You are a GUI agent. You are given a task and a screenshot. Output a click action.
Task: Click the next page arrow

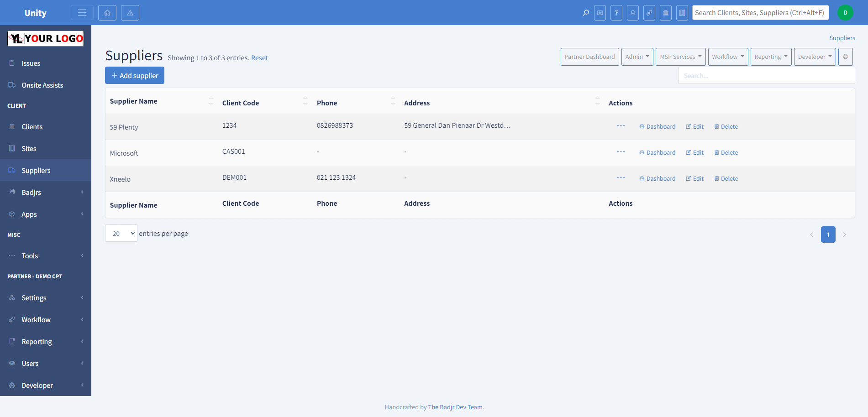coord(845,235)
